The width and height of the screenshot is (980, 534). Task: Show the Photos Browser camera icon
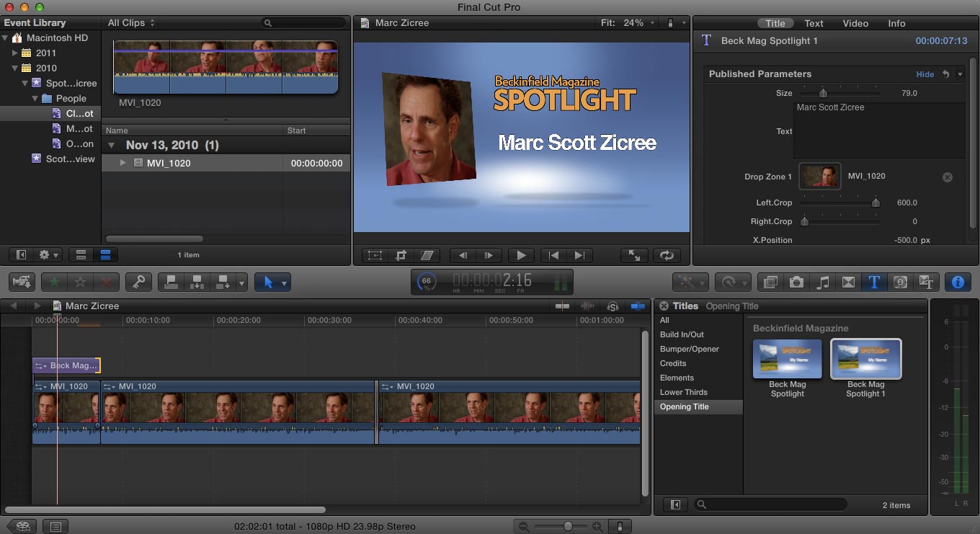796,282
